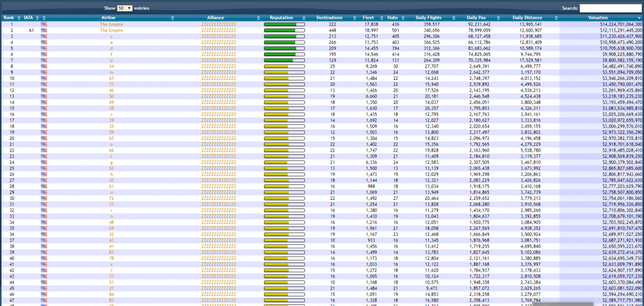Image resolution: width=644 pixels, height=306 pixels.
Task: Click the flag icon for airline 41
Action: (x=43, y=245)
